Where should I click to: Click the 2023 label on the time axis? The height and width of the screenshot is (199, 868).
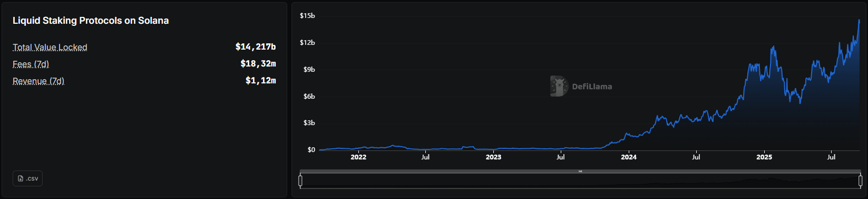pos(493,157)
